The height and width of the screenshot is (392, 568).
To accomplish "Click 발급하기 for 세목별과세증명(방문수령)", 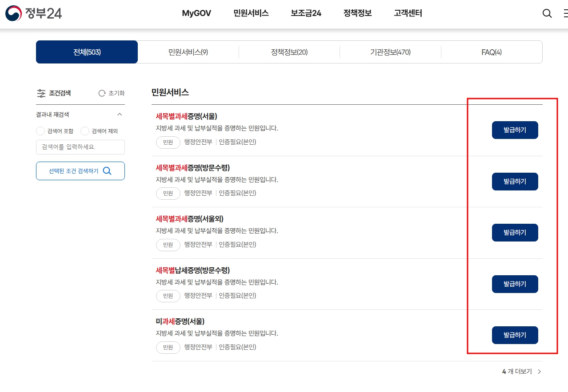I will pyautogui.click(x=515, y=182).
